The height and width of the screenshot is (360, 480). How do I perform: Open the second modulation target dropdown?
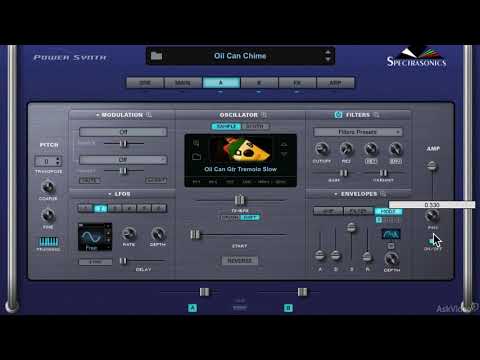[123, 160]
